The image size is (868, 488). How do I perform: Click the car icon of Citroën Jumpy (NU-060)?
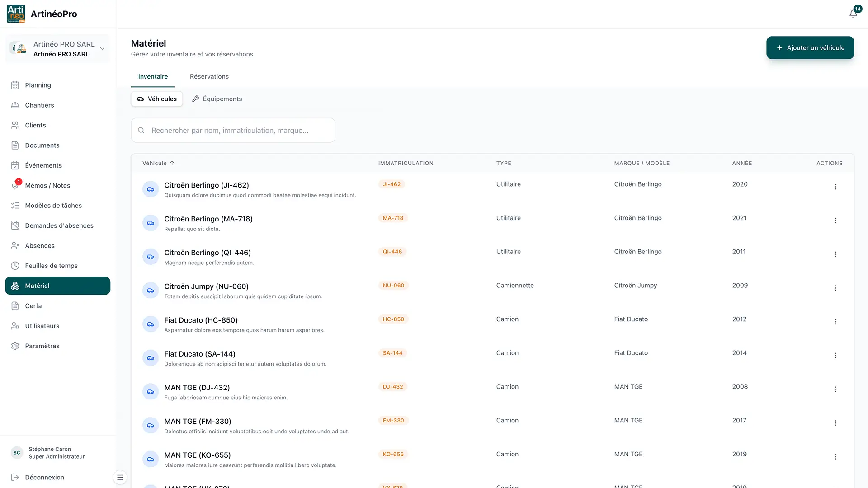(x=151, y=291)
